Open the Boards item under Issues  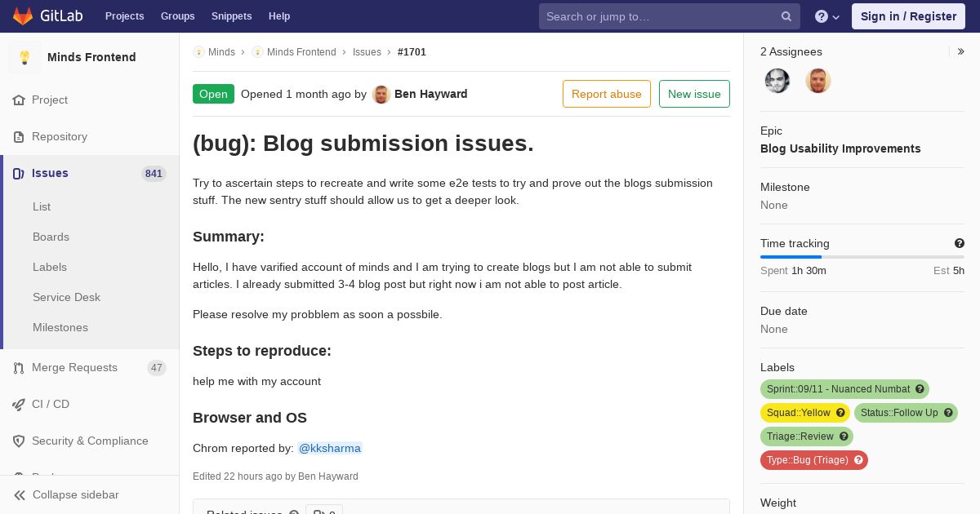pyautogui.click(x=51, y=237)
